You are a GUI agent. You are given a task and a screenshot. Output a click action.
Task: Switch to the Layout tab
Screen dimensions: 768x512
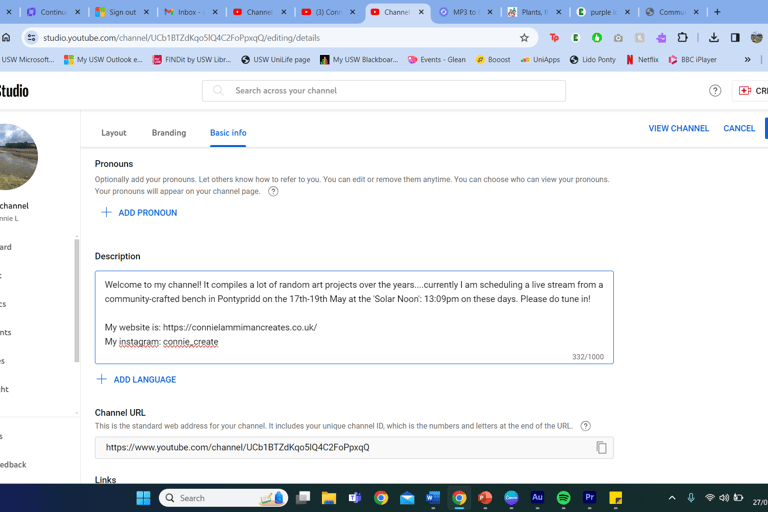114,133
